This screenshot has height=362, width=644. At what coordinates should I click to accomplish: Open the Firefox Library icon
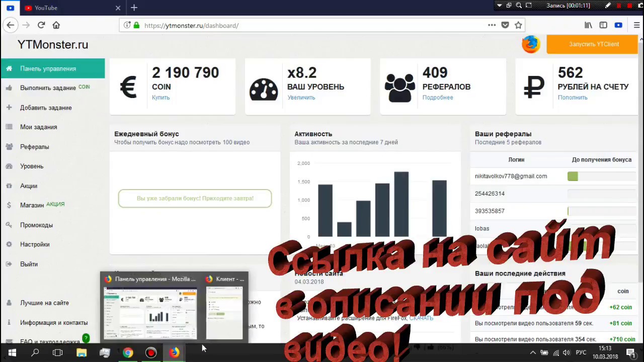(x=588, y=25)
